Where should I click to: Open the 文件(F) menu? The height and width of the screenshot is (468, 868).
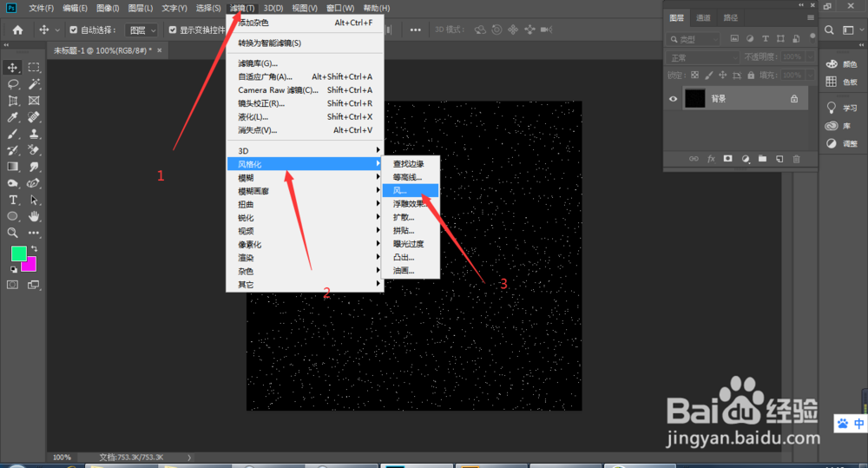[x=41, y=9]
